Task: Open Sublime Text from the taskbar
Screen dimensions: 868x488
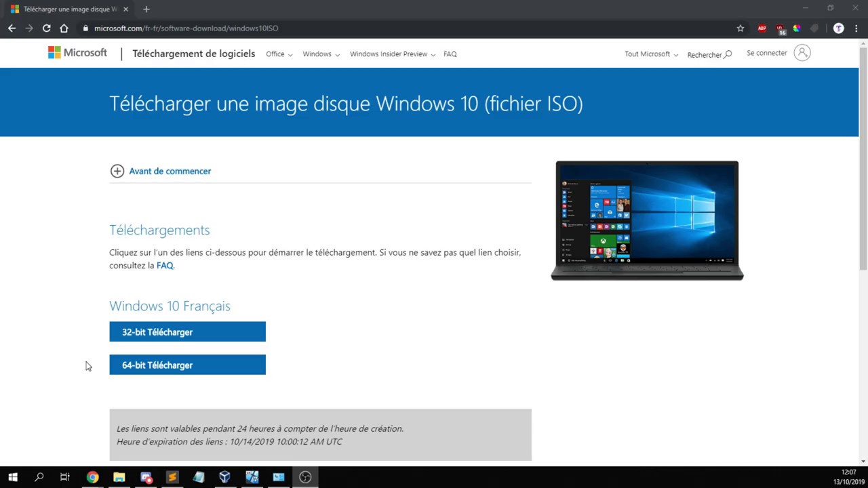Action: (x=172, y=477)
